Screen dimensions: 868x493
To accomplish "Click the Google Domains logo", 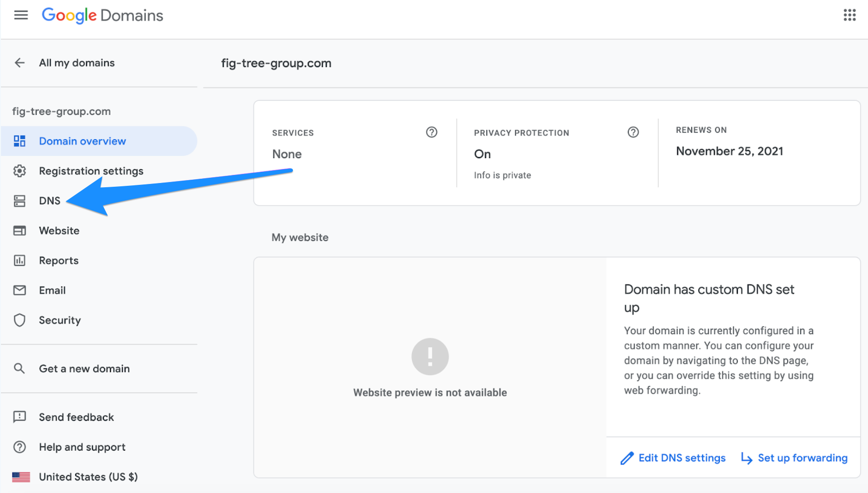I will point(103,15).
